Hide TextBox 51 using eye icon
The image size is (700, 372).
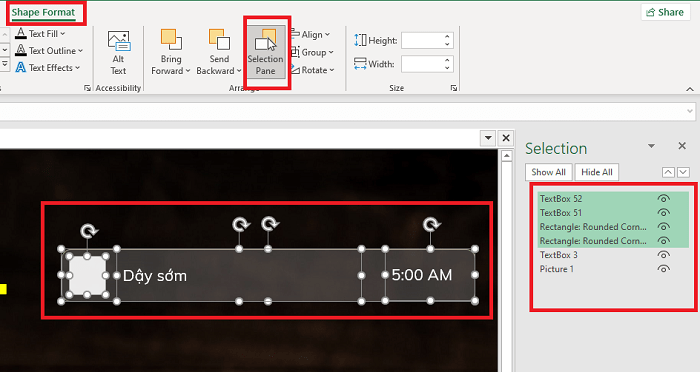[664, 213]
